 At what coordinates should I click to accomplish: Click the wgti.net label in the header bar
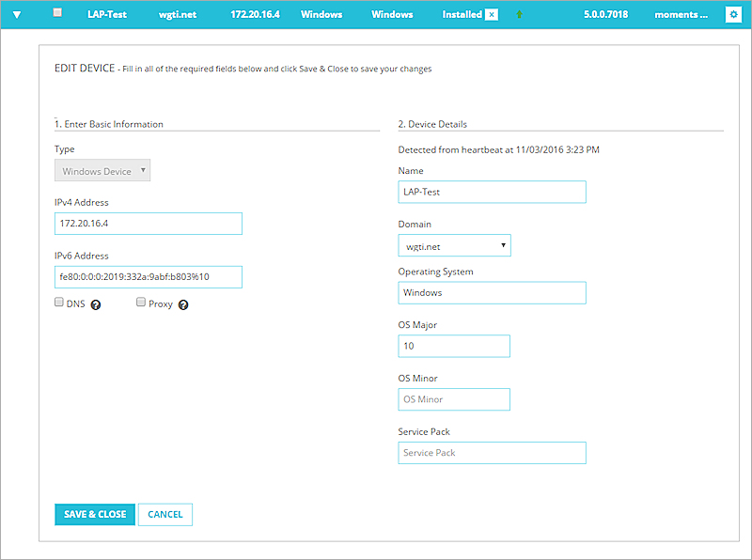coord(178,14)
